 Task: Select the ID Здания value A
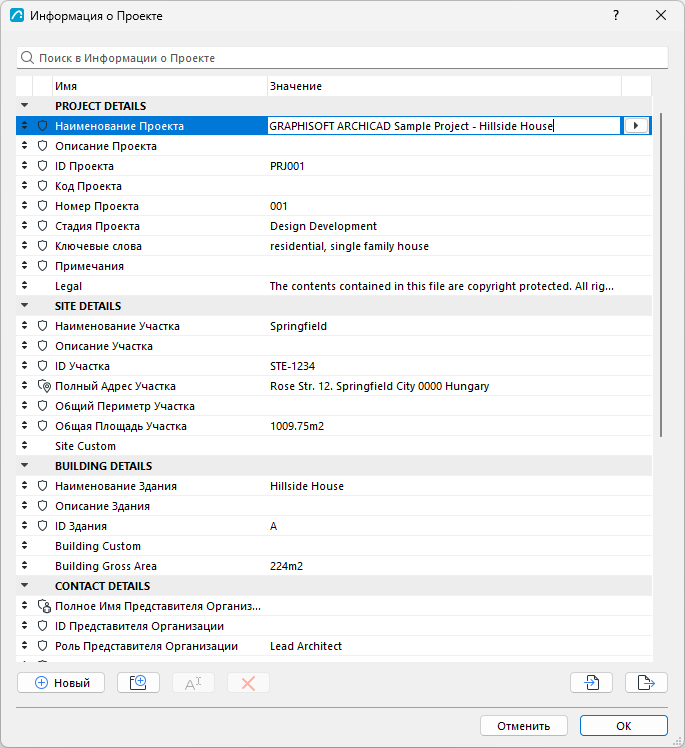(x=273, y=526)
